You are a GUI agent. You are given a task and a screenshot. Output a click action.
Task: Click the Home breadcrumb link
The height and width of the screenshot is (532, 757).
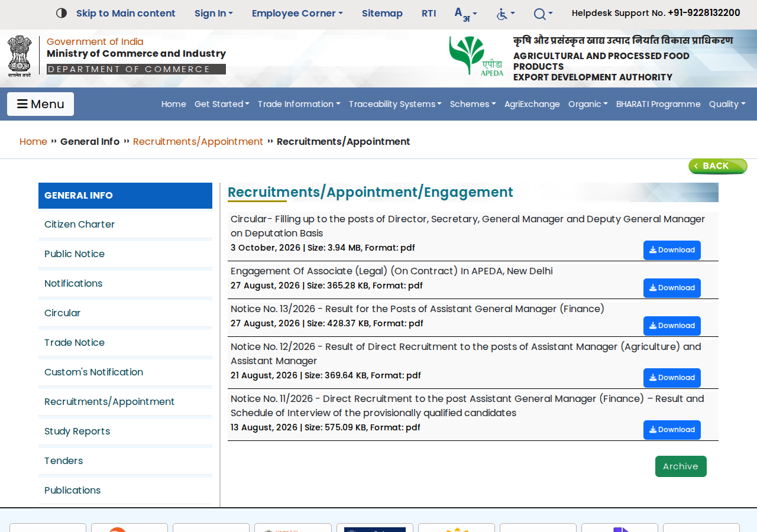(x=33, y=142)
